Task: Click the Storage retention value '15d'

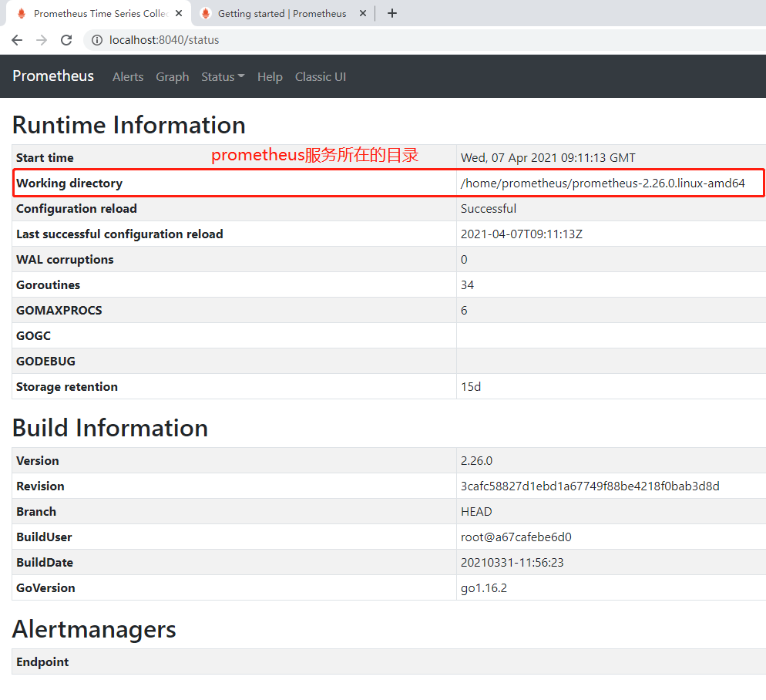Action: click(x=470, y=387)
